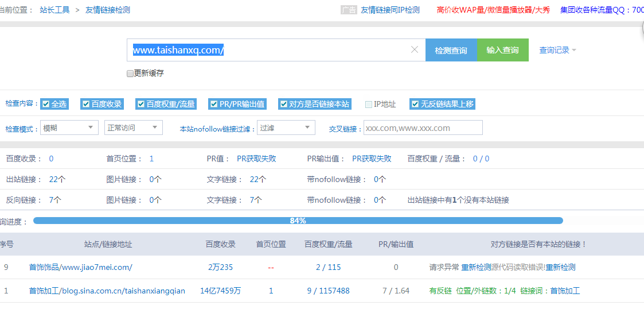
Task: Toggle the 百度收录 checkbox
Action: (86, 104)
